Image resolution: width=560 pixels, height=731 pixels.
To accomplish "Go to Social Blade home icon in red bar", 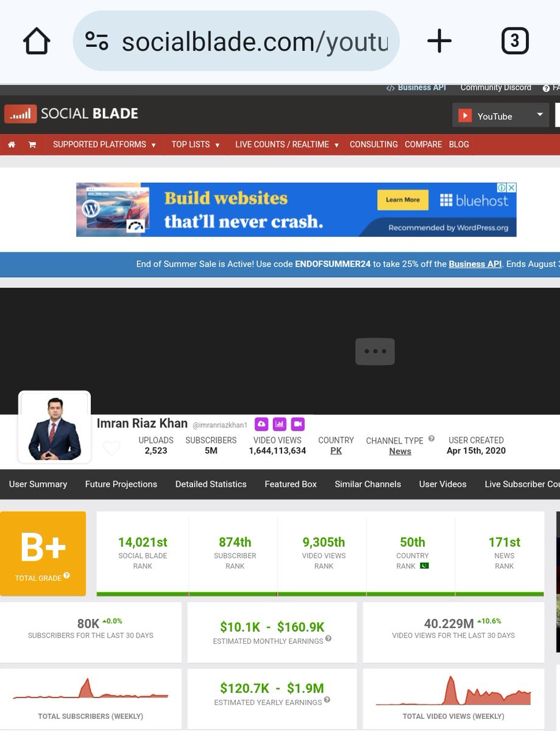I will pyautogui.click(x=11, y=144).
